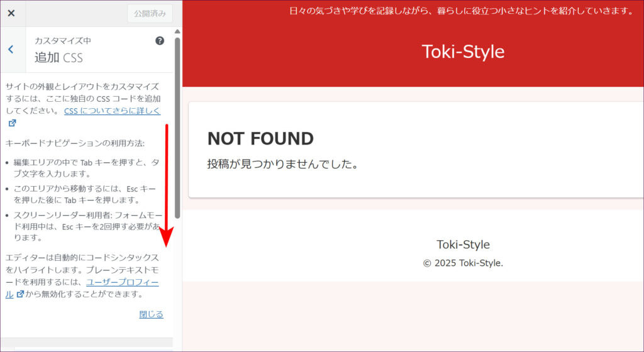Click the 公開済み publish button
644x352 pixels.
[149, 13]
